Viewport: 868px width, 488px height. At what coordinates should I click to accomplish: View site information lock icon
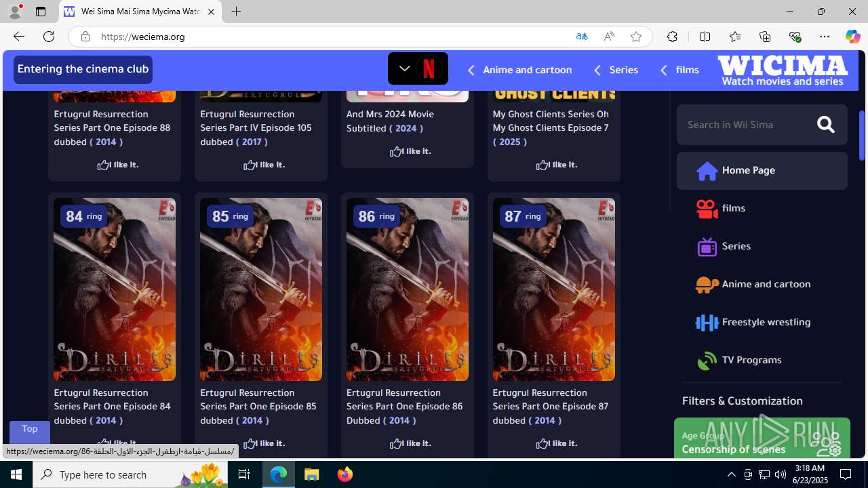tap(85, 37)
